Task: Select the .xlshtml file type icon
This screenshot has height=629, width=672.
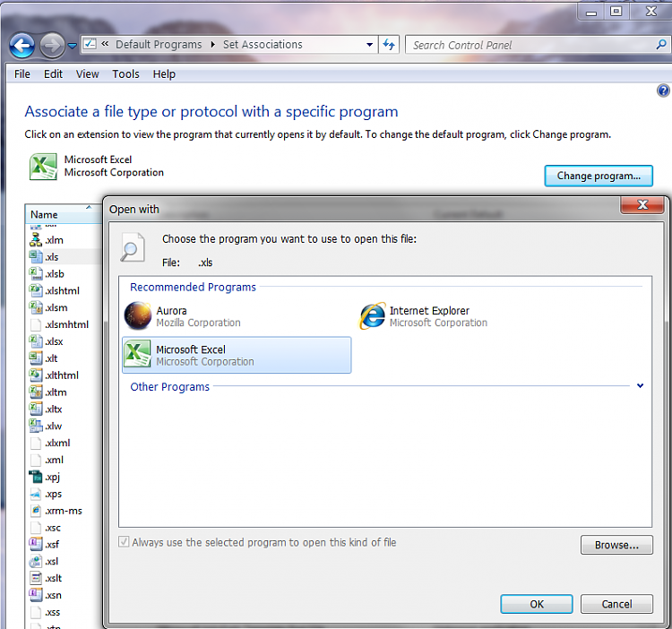Action: tap(36, 290)
